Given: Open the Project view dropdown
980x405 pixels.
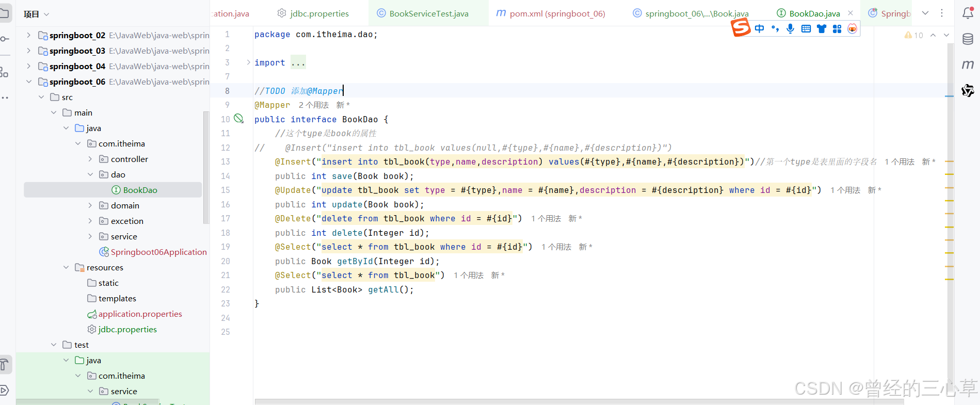Looking at the screenshot, I should coord(36,14).
